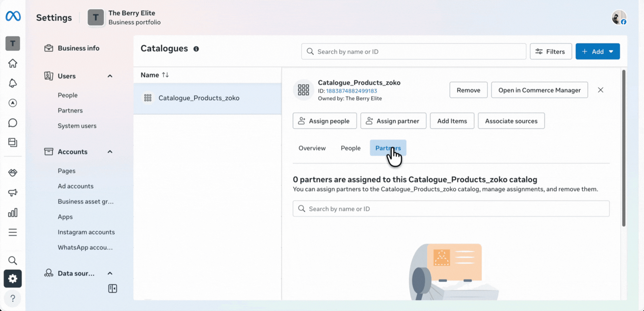Open the inbox chat bubble icon
The width and height of the screenshot is (644, 311).
pyautogui.click(x=13, y=123)
